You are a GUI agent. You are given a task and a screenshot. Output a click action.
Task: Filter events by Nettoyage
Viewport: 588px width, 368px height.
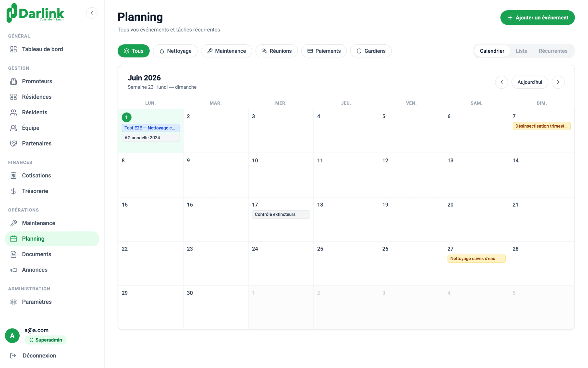[175, 51]
